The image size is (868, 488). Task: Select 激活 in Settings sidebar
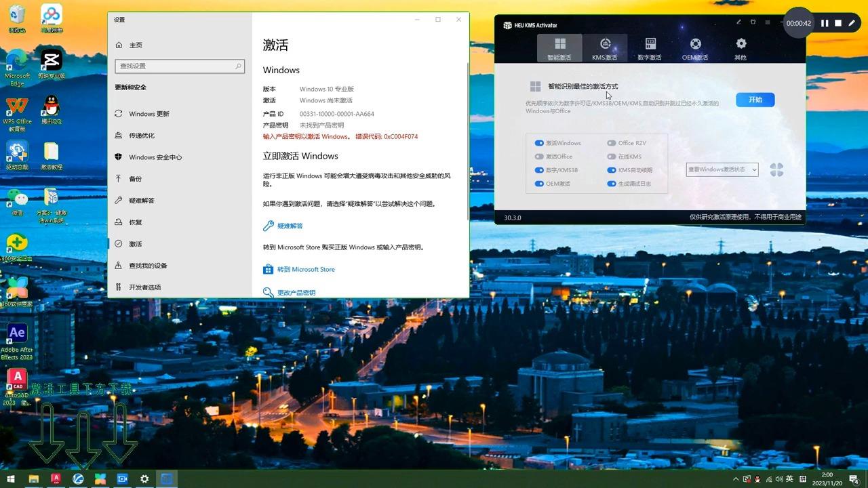pos(180,244)
